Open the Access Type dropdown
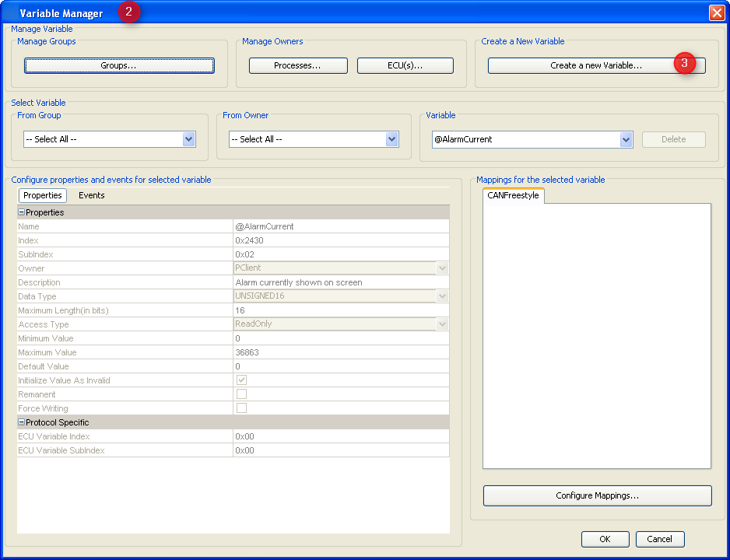 (442, 324)
